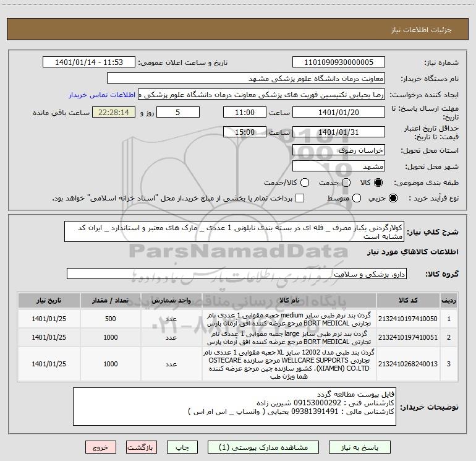Click the جزئیات اطلاعات نیاز page header
476x461 pixels.
[422, 30]
